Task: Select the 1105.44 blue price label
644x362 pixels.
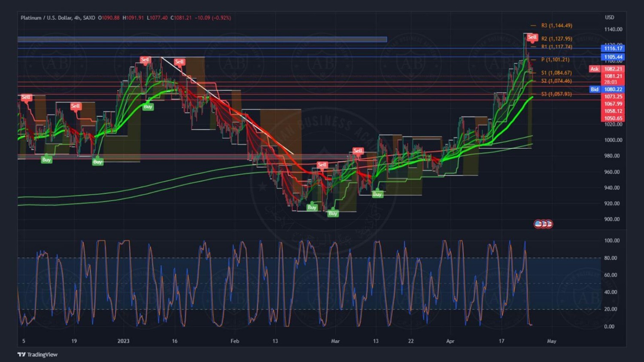Action: 613,57
